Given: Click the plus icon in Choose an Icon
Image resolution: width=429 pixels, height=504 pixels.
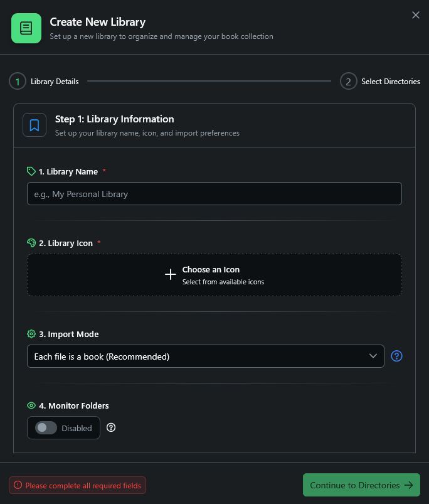Looking at the screenshot, I should (170, 275).
